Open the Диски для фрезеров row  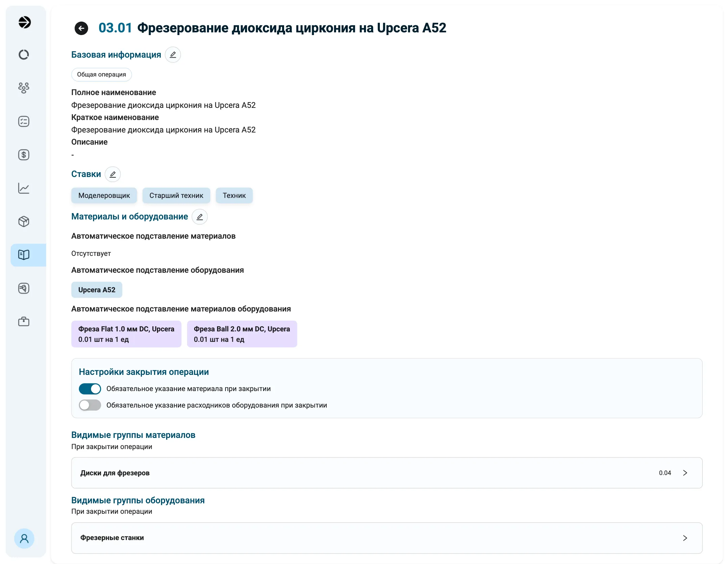click(387, 473)
